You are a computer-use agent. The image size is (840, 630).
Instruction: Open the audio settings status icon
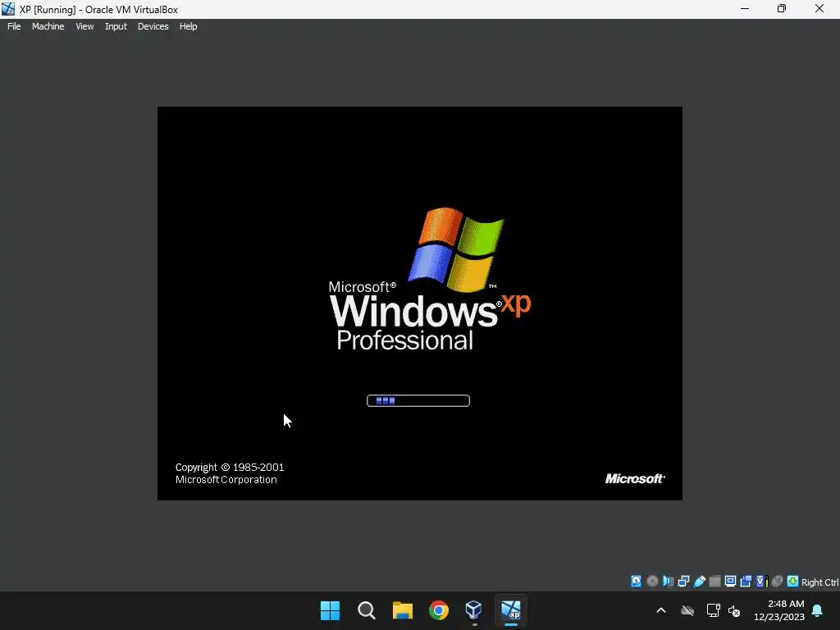click(x=668, y=582)
